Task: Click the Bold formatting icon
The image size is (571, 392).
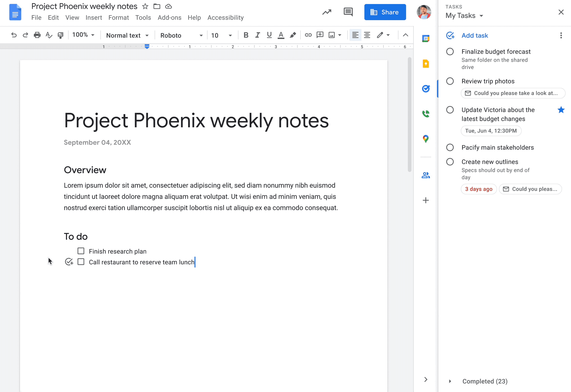Action: 245,35
